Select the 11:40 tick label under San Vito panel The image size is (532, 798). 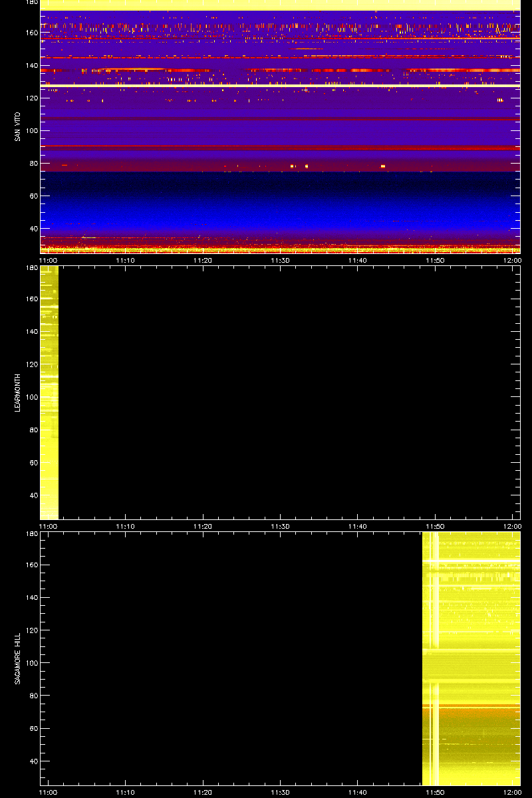coord(358,260)
